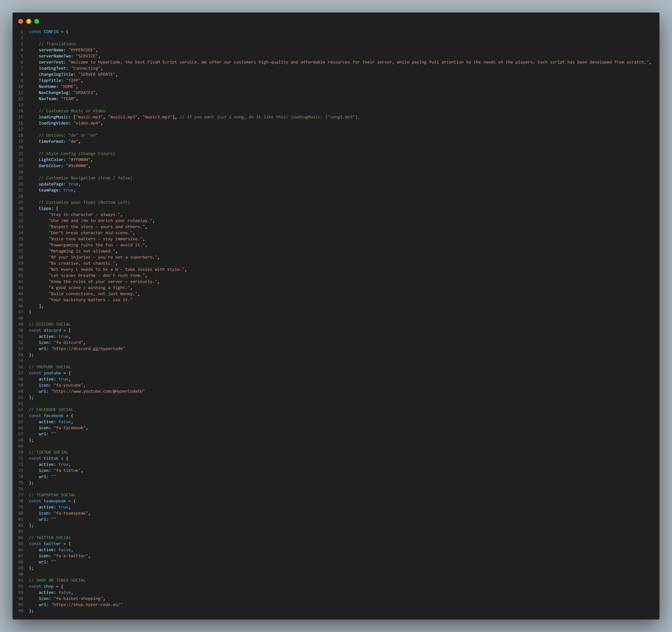672x632 pixels.
Task: Click the "Be creative, not chaotic." tip
Action: [82, 263]
